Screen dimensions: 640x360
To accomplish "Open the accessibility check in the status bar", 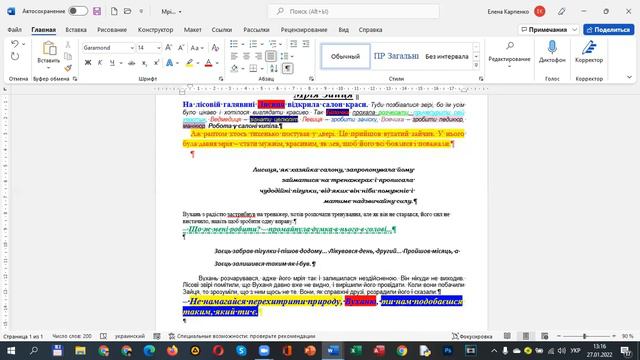I will point(242,336).
